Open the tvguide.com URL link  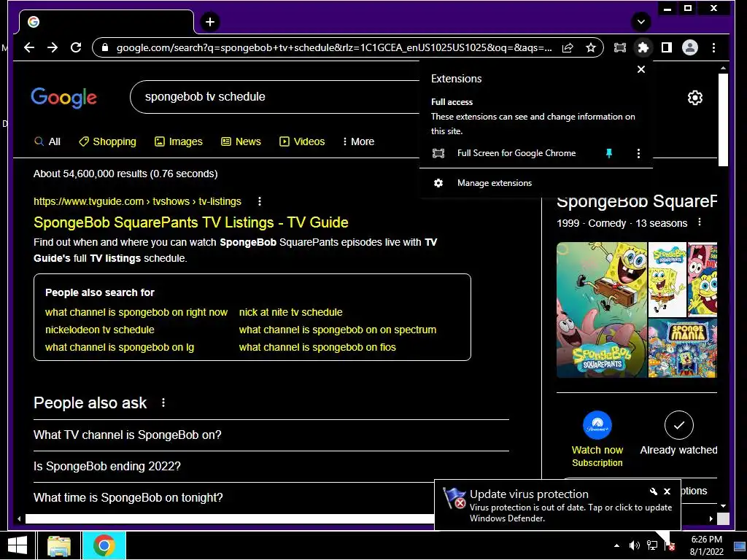[x=137, y=201]
